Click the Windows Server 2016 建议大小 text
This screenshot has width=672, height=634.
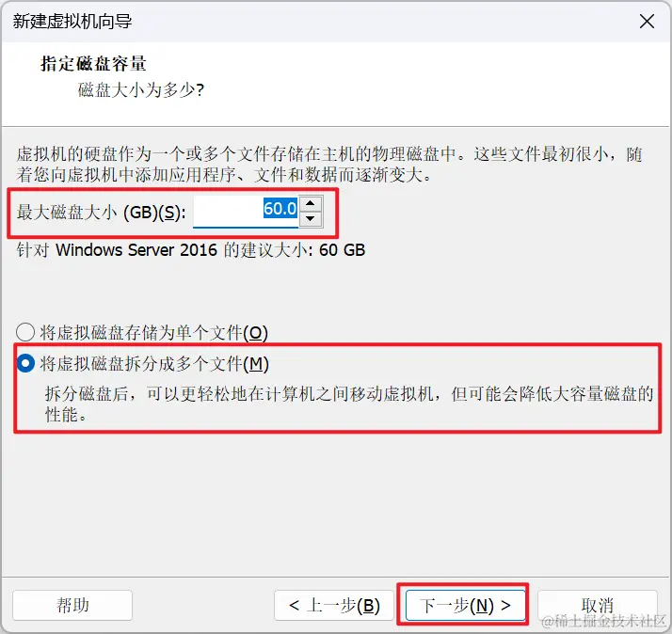coord(191,250)
